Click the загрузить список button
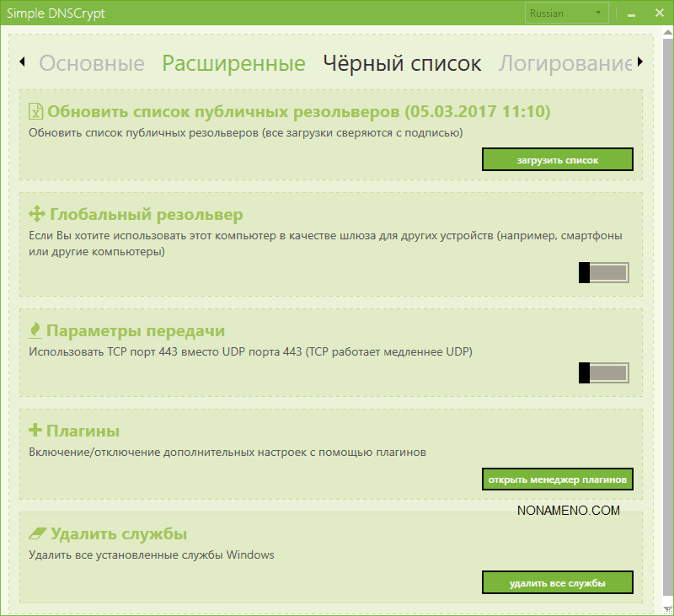Viewport: 674px width, 616px height. point(557,160)
